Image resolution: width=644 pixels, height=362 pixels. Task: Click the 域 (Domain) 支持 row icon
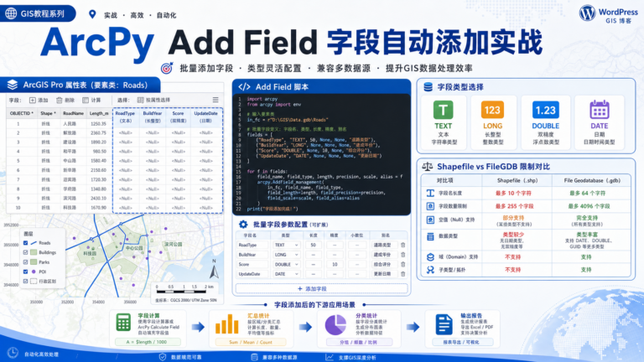click(430, 257)
